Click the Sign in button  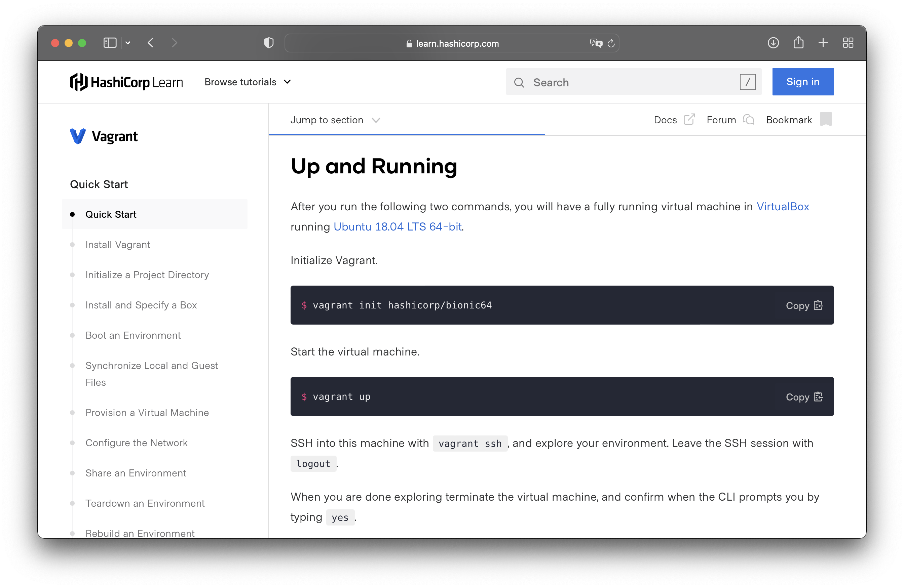[802, 82]
